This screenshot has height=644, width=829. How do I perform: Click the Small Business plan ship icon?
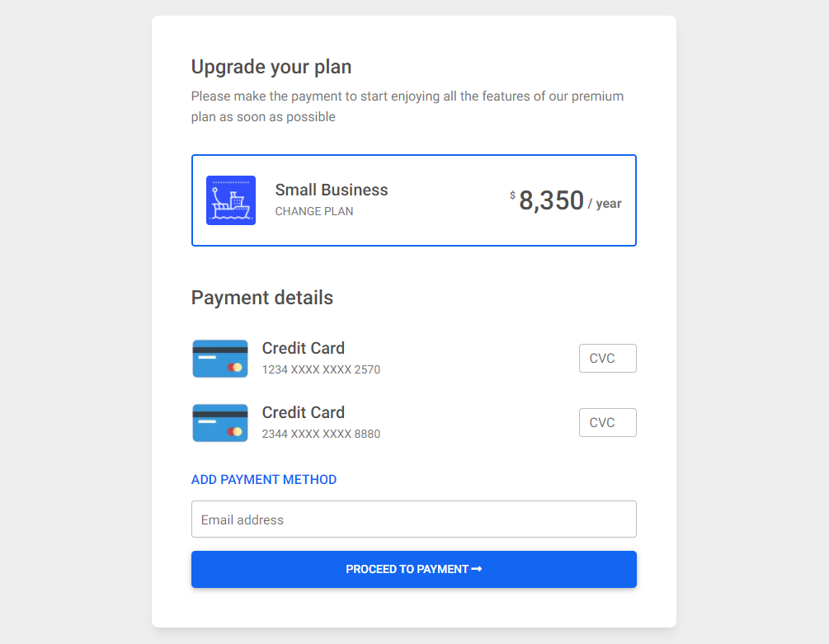click(x=231, y=200)
